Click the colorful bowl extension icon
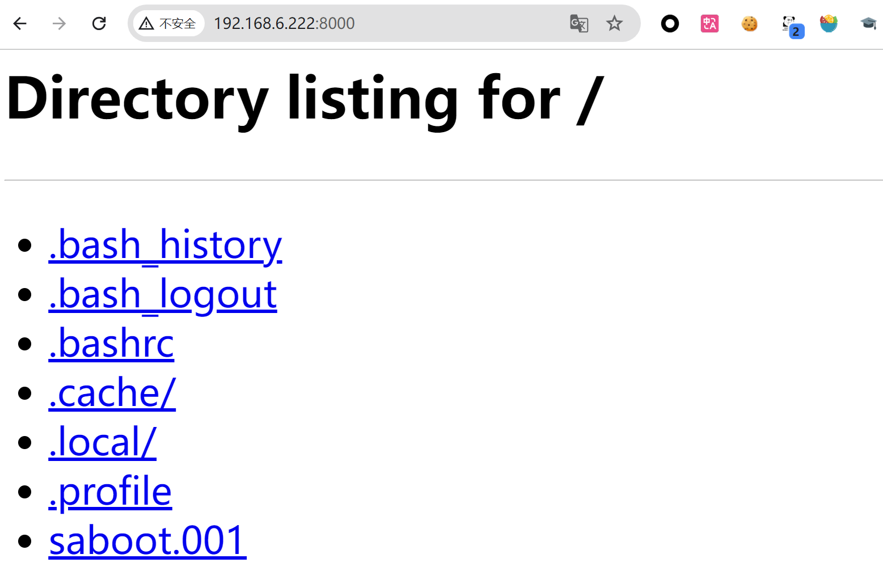Screen dimensions: 883x588 (x=829, y=23)
